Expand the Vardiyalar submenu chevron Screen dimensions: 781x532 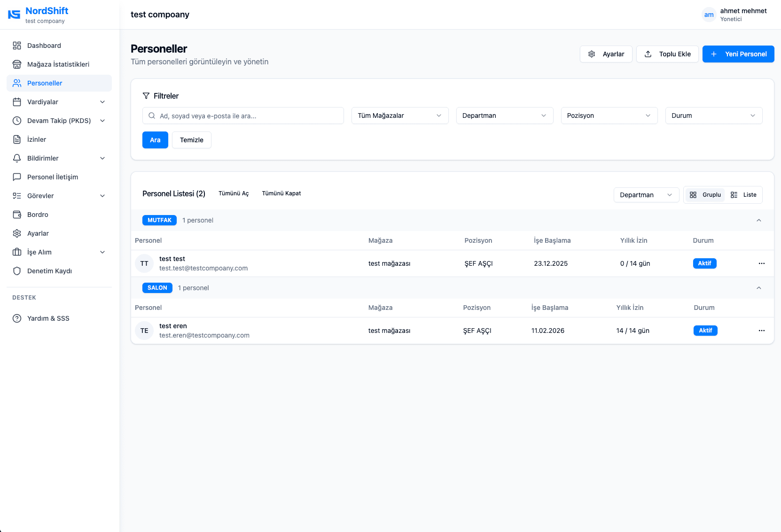(x=102, y=102)
